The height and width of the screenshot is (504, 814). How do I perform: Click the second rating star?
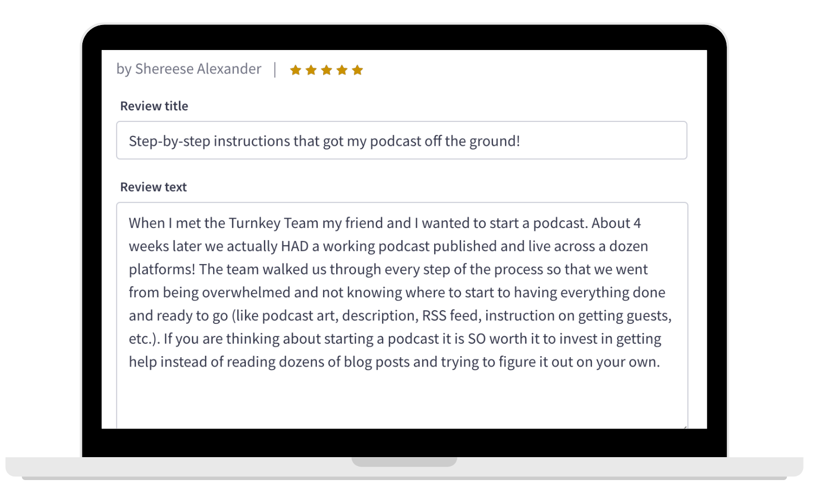click(311, 70)
